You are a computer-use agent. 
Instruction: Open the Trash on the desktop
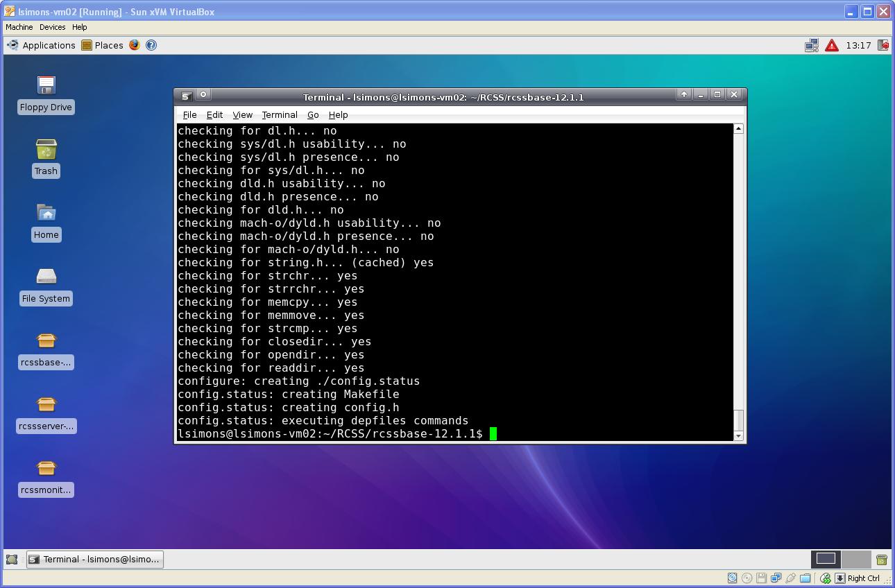click(46, 150)
